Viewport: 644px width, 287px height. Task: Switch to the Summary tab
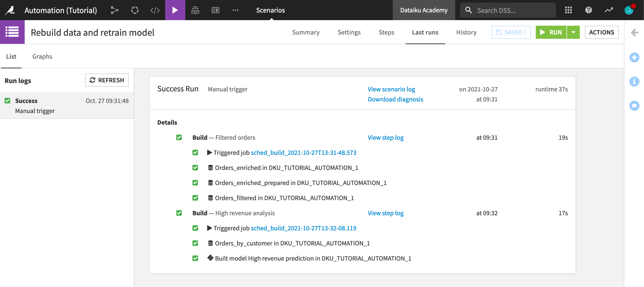click(306, 32)
